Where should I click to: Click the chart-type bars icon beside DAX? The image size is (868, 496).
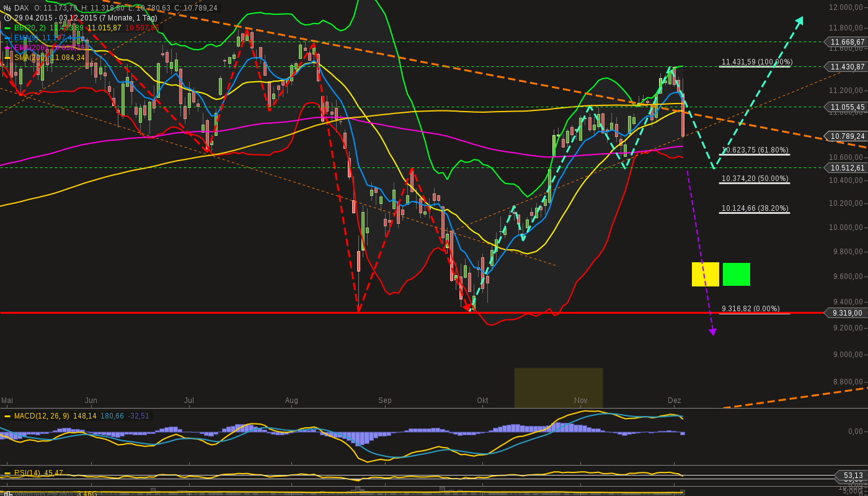pos(7,8)
